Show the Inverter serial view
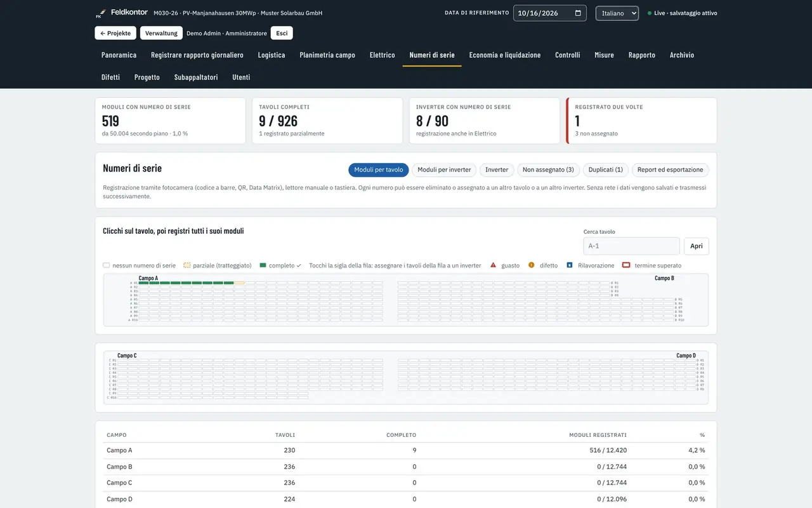This screenshot has height=508, width=812. pos(497,170)
